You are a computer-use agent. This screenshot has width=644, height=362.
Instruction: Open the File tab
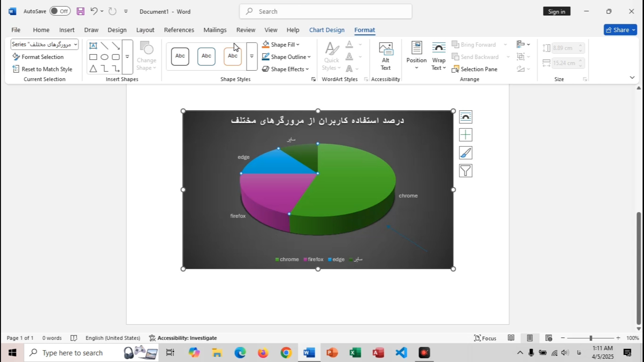click(16, 30)
